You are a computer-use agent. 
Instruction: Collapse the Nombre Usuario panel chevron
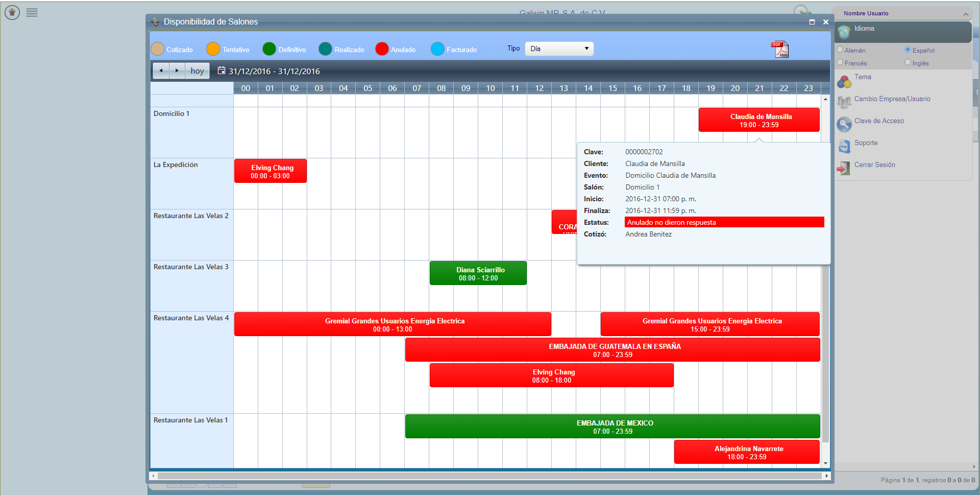pos(966,14)
